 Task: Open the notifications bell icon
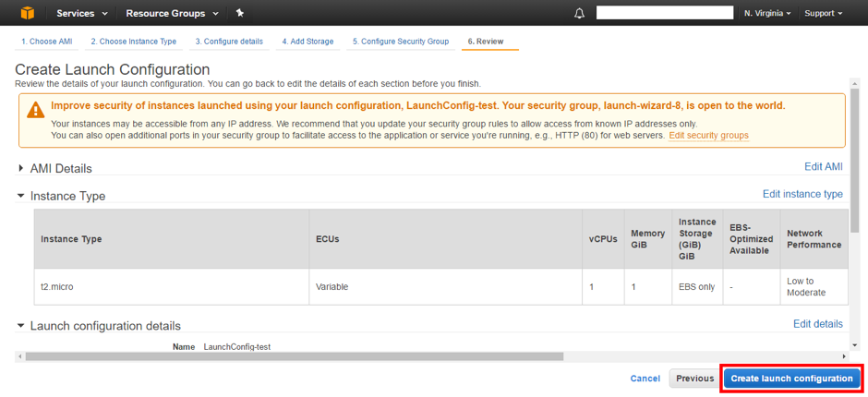(580, 14)
